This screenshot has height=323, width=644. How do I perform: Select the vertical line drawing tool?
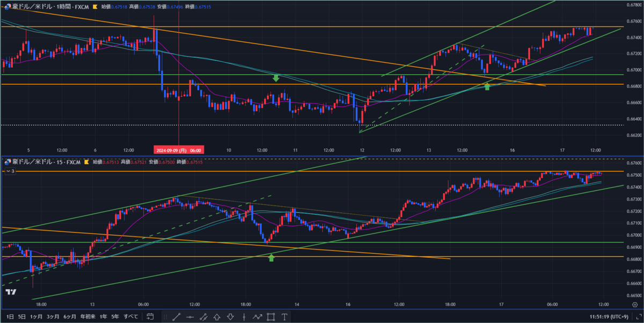[x=244, y=317]
